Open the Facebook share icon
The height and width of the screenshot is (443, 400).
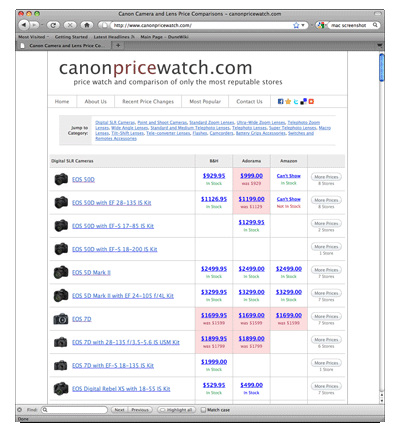[281, 101]
